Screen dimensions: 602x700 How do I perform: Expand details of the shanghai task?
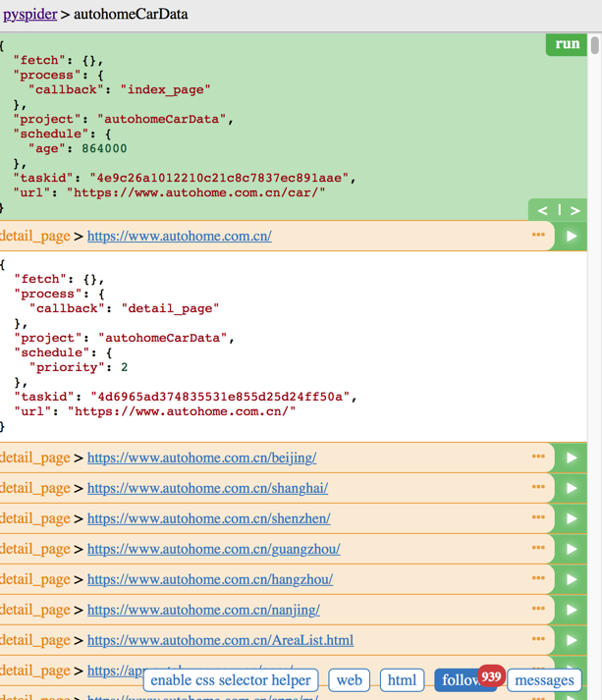538,487
